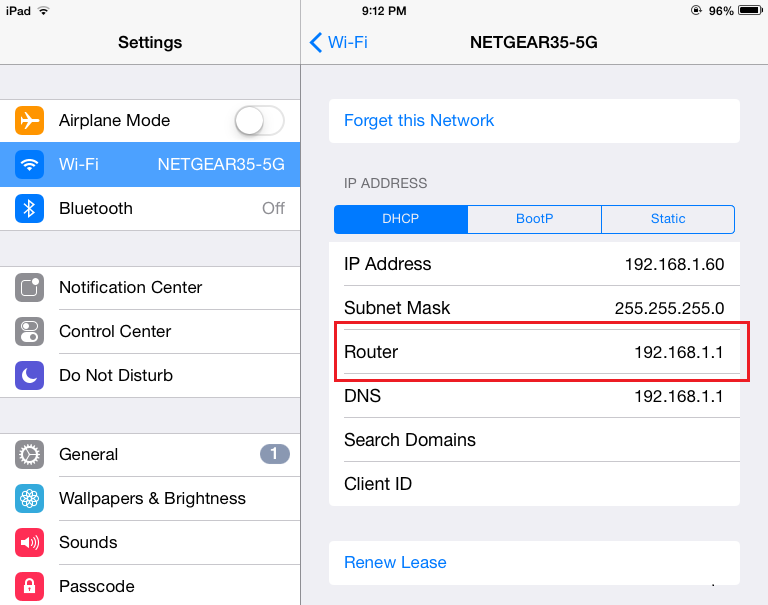Tap the battery indicator in status bar
This screenshot has width=768, height=605.
click(749, 11)
